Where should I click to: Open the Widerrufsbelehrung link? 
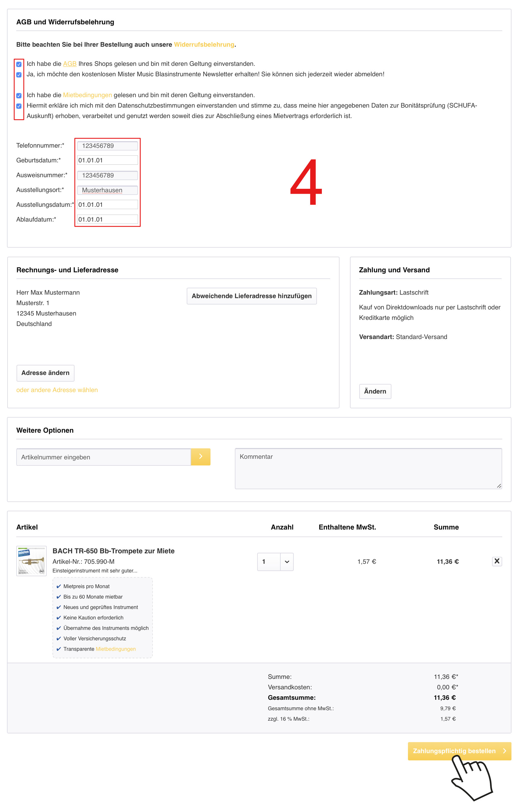[204, 44]
